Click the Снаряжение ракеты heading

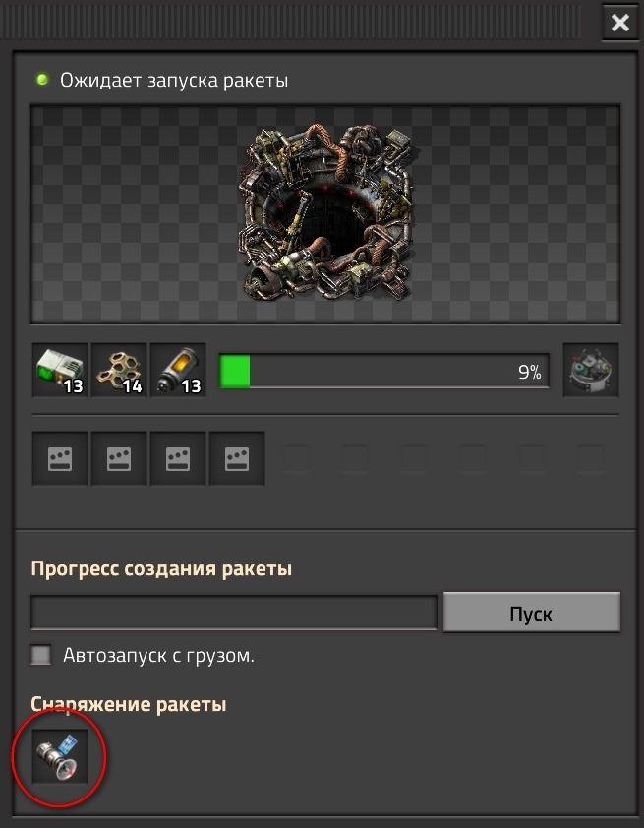click(x=129, y=704)
